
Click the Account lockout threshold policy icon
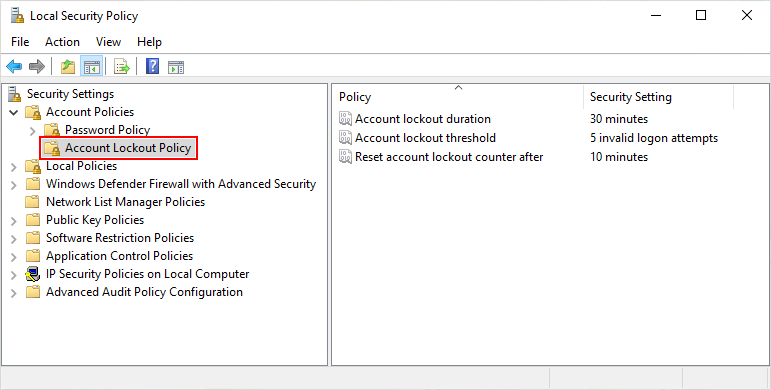pyautogui.click(x=345, y=138)
